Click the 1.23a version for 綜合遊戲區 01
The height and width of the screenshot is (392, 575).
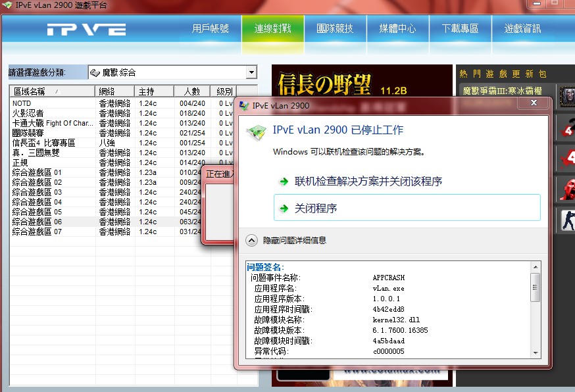tap(148, 172)
